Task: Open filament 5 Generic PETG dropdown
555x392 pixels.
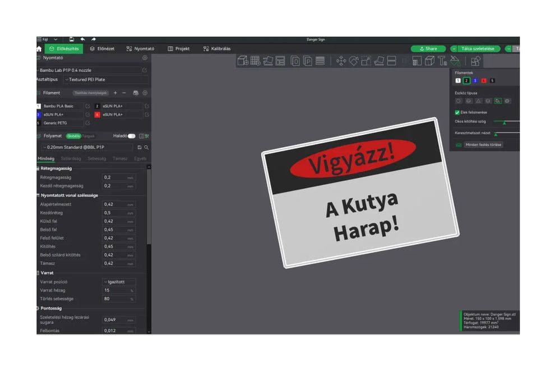Action: (x=63, y=123)
